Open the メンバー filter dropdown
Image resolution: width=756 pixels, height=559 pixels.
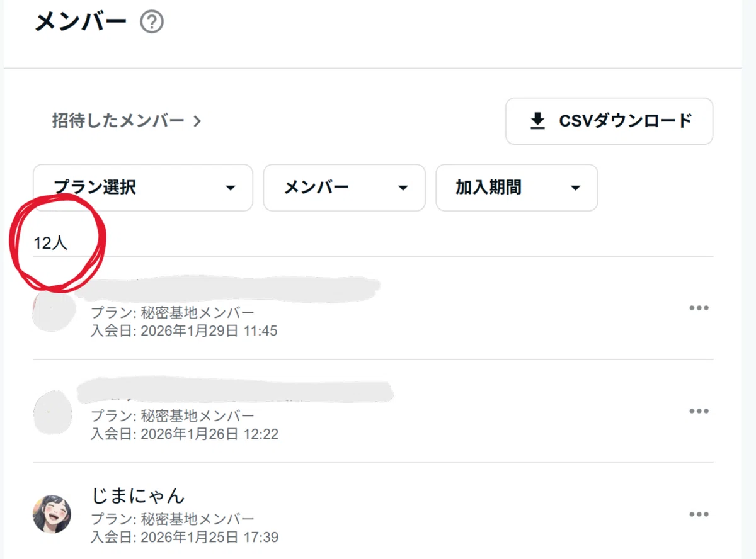coord(345,188)
